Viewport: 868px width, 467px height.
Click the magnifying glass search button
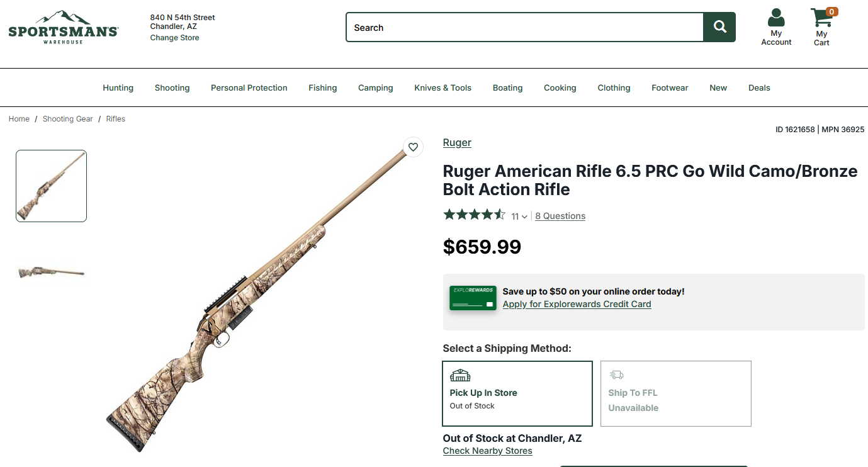[x=719, y=27]
